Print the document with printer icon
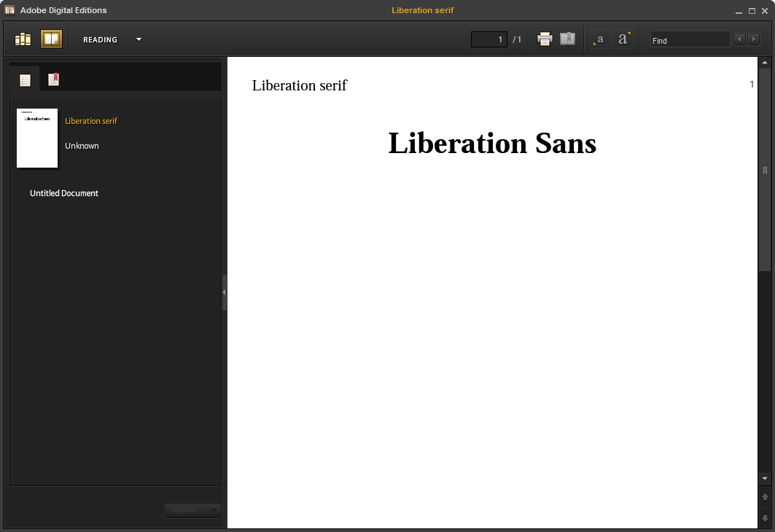 pos(545,39)
